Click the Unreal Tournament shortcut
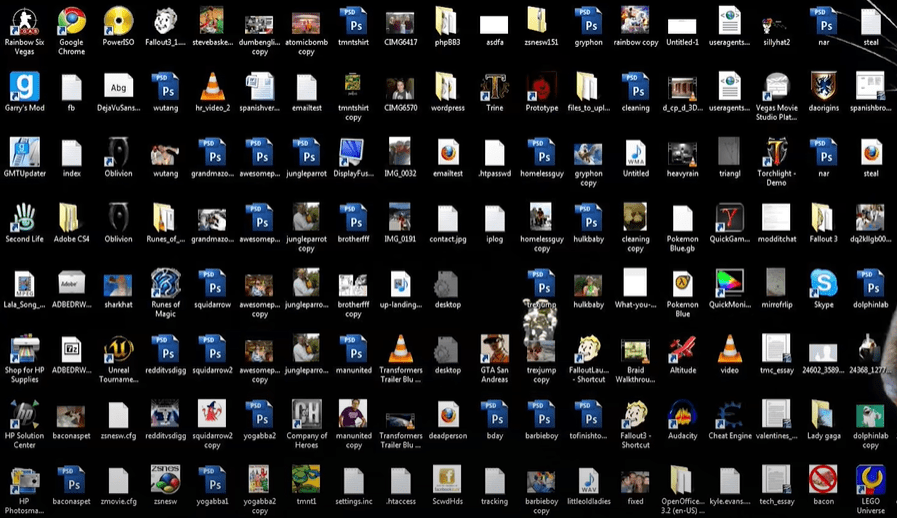 118,349
